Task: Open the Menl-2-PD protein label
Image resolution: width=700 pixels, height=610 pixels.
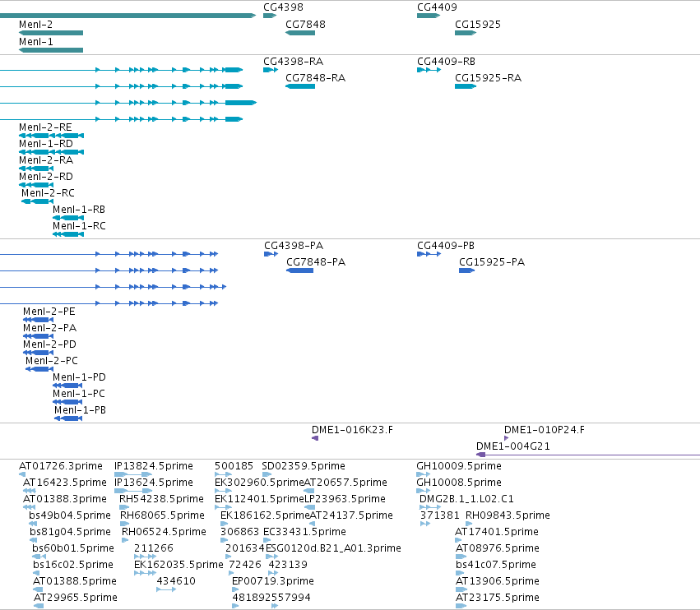Action: coord(49,344)
